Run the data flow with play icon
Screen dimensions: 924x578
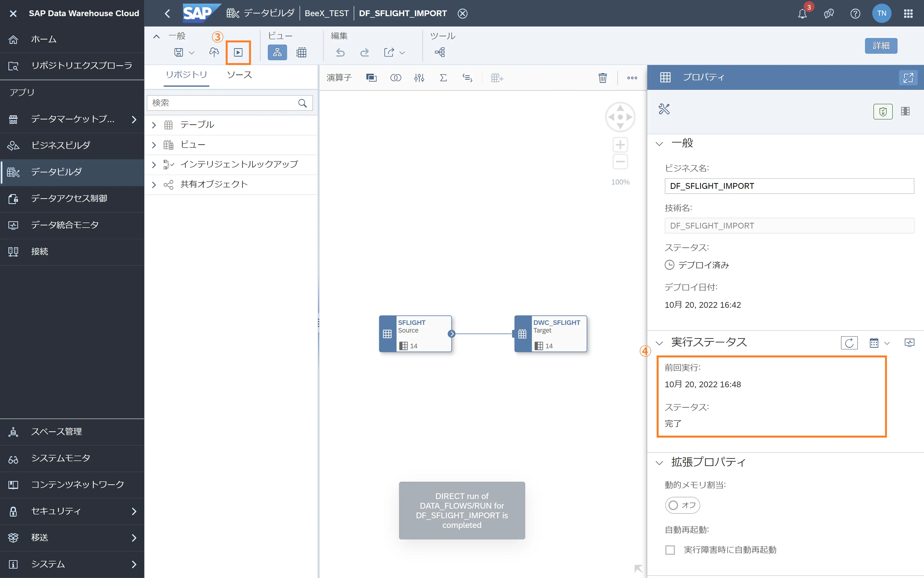[238, 52]
